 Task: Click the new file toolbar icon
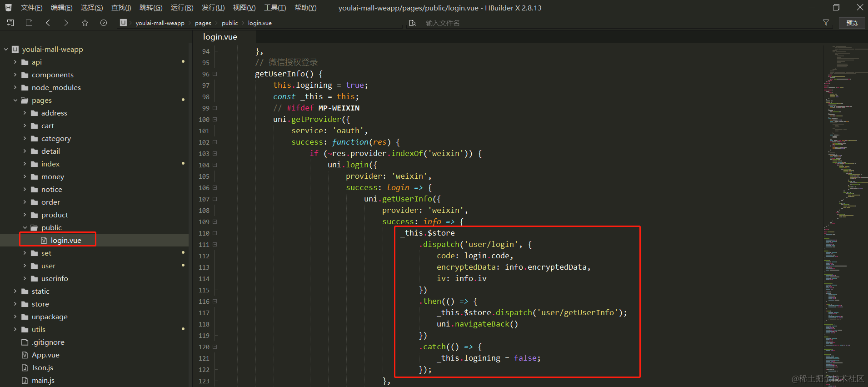coord(10,23)
